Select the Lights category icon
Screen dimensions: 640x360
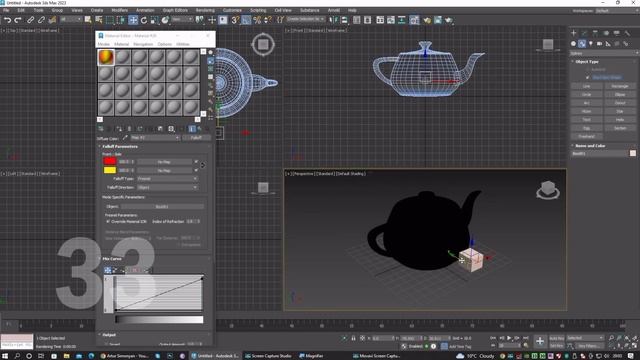click(x=591, y=44)
